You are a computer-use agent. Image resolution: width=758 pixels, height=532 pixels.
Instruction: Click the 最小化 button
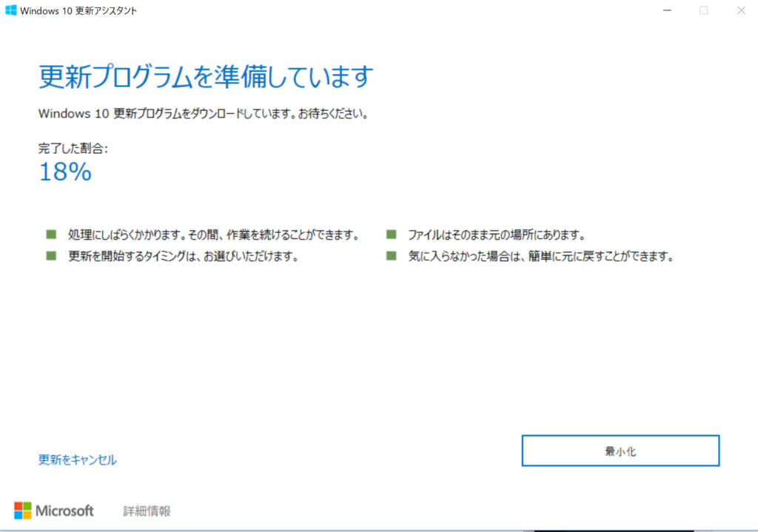click(620, 451)
